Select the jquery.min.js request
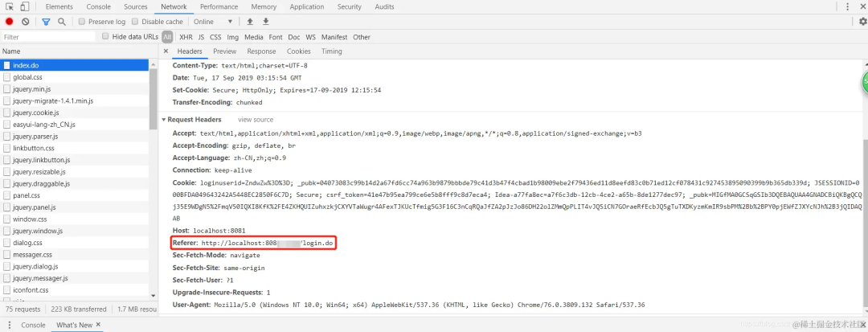Screen dimensions: 868x332 (x=75, y=88)
